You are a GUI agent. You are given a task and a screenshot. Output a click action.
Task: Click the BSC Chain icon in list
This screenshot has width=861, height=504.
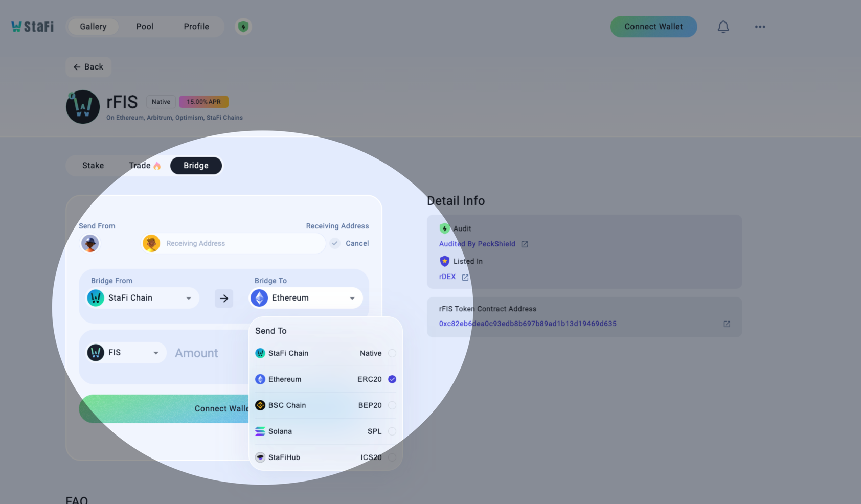click(260, 405)
